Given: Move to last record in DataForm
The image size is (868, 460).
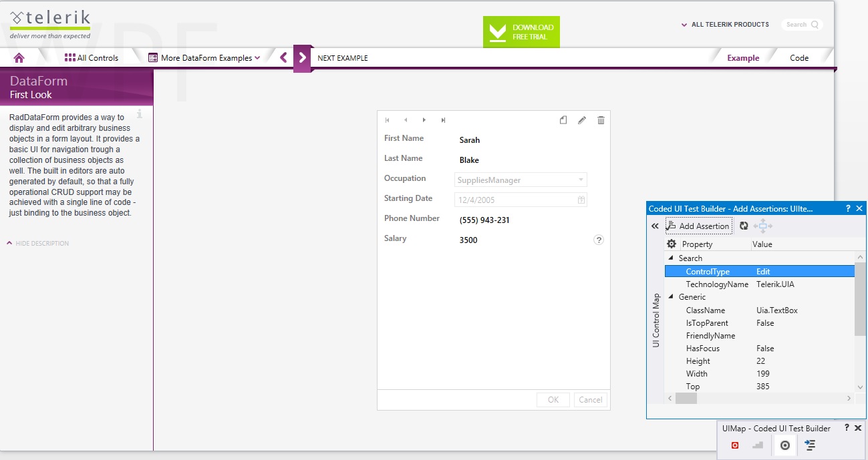Looking at the screenshot, I should pos(443,120).
